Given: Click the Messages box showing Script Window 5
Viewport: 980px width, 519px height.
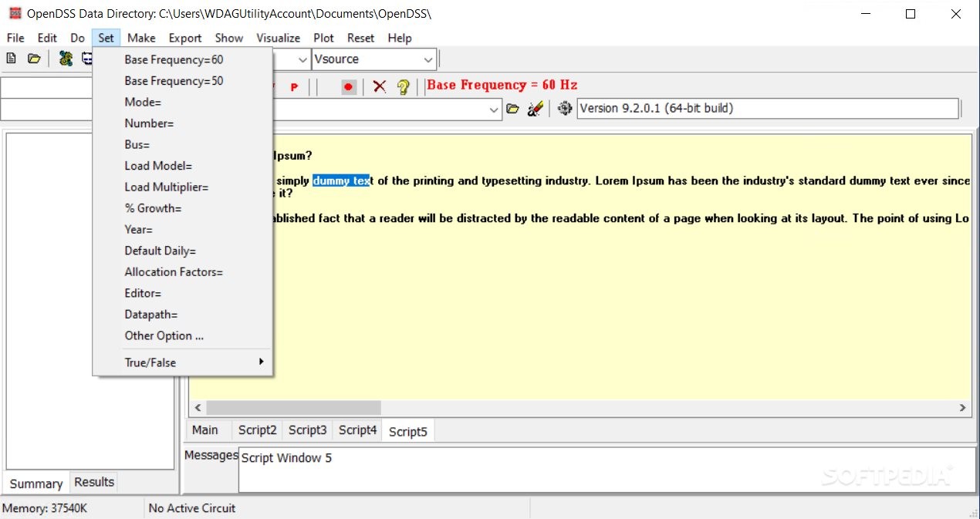Looking at the screenshot, I should tap(607, 469).
